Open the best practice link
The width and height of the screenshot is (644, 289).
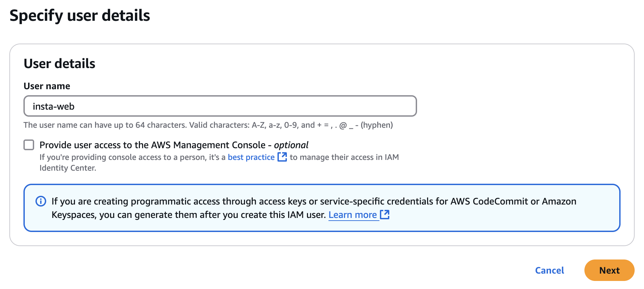[x=251, y=157]
